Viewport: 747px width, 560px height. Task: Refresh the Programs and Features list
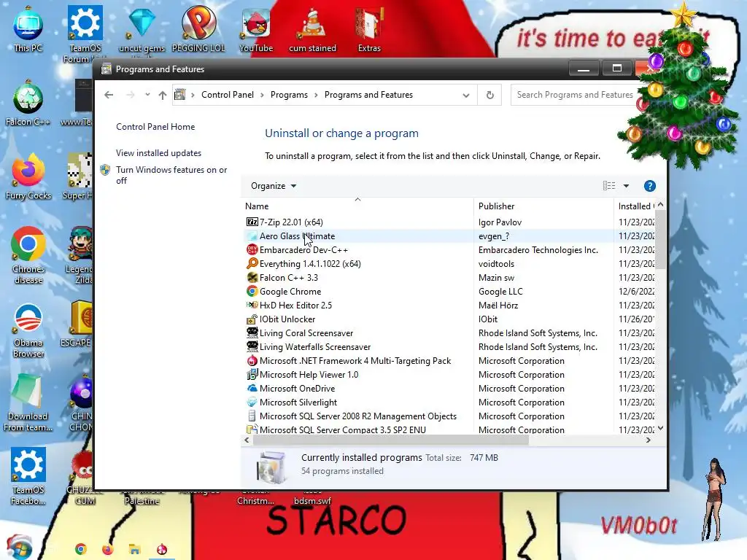pyautogui.click(x=489, y=95)
